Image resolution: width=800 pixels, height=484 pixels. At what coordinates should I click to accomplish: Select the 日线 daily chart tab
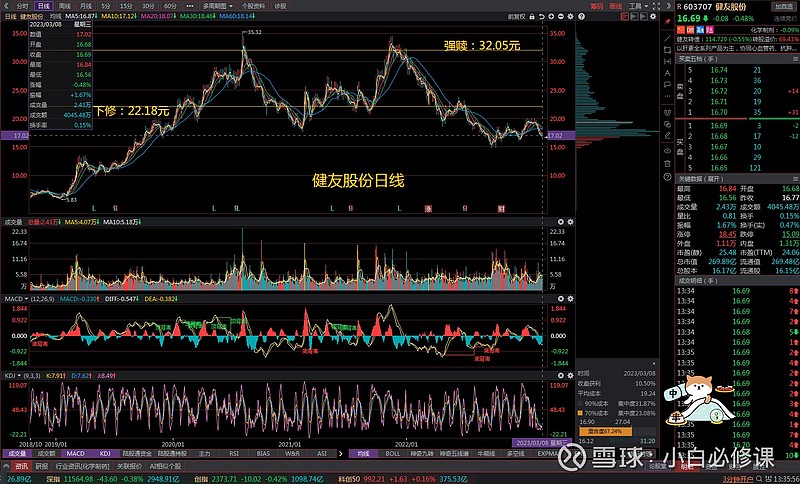tap(44, 6)
